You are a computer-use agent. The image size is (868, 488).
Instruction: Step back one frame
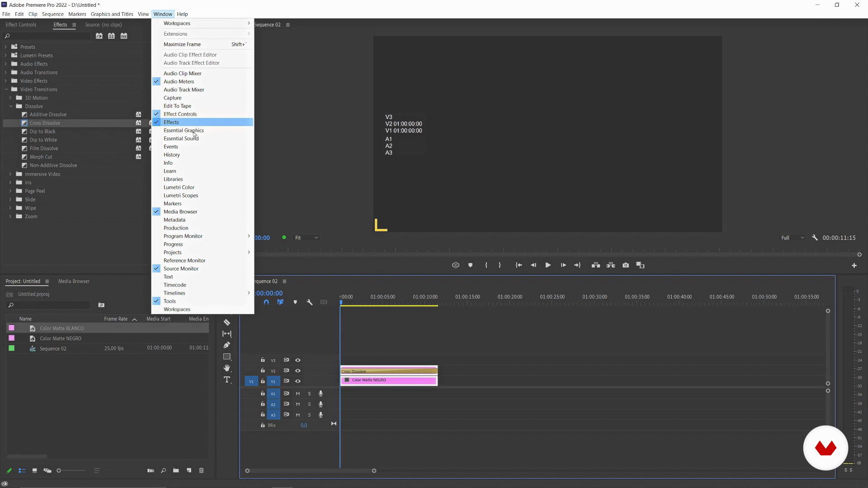point(533,265)
